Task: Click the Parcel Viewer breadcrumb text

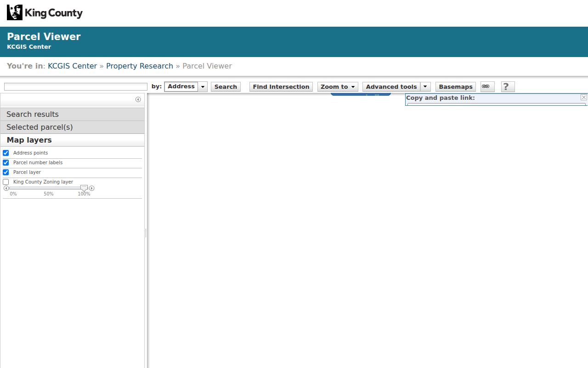Action: [x=207, y=66]
